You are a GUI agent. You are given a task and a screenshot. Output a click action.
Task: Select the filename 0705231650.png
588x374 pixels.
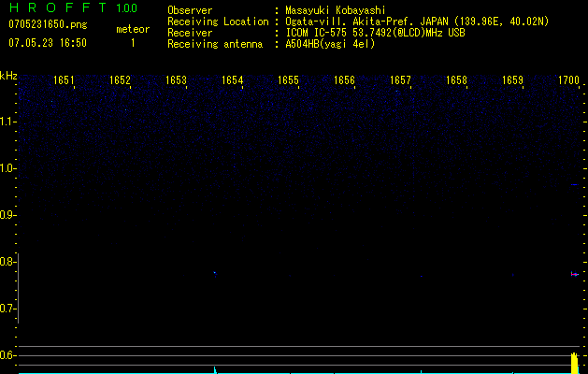tap(48, 24)
